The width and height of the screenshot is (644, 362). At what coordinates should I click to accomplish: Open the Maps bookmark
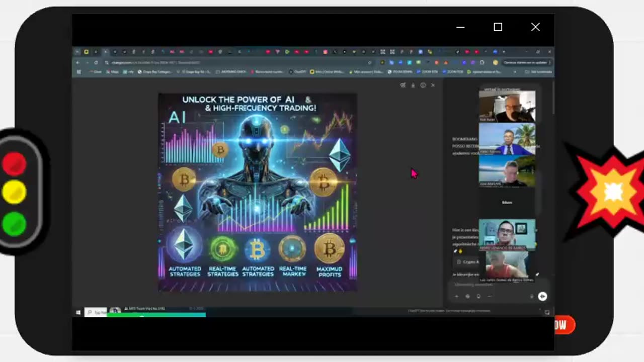pos(113,72)
